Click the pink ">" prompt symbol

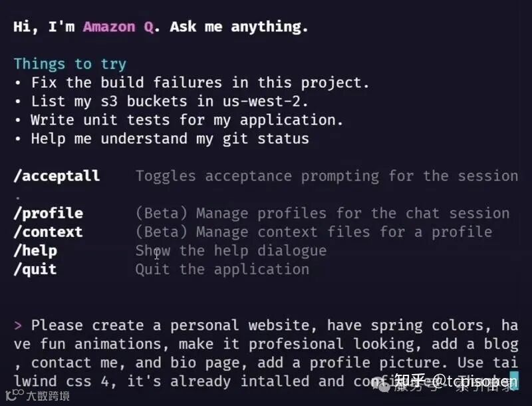(x=18, y=325)
